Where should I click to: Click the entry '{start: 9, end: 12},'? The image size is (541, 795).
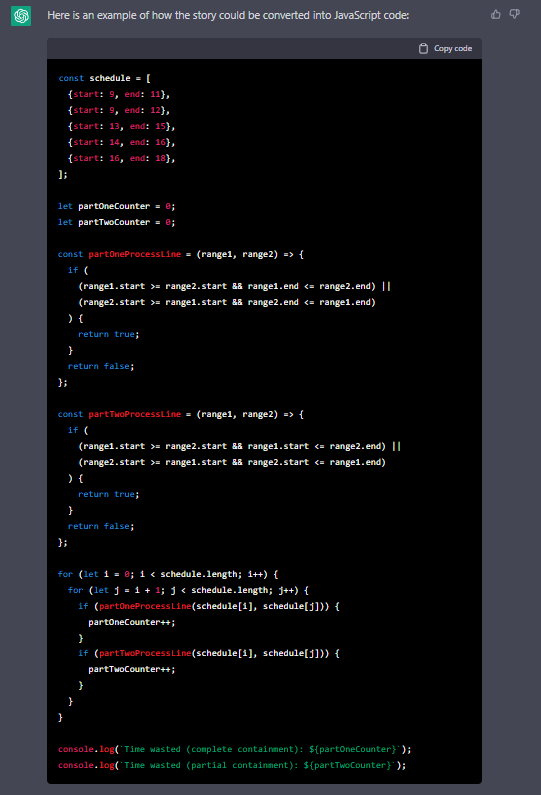(119, 110)
